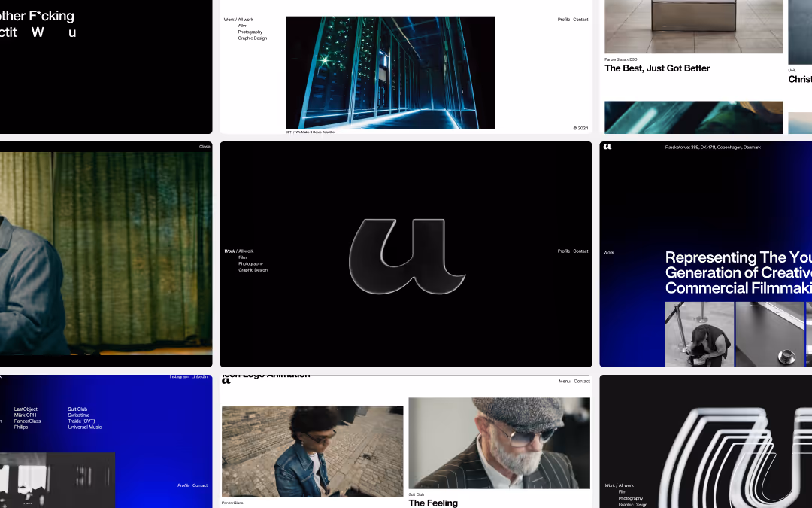Open 'The Best, Just Got Better' project title
The image size is (812, 508).
click(657, 68)
